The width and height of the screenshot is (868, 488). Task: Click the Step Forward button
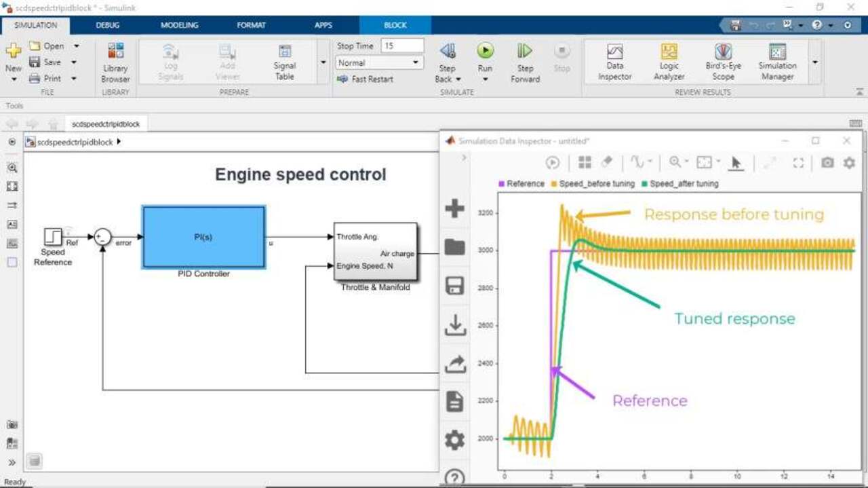tap(525, 62)
